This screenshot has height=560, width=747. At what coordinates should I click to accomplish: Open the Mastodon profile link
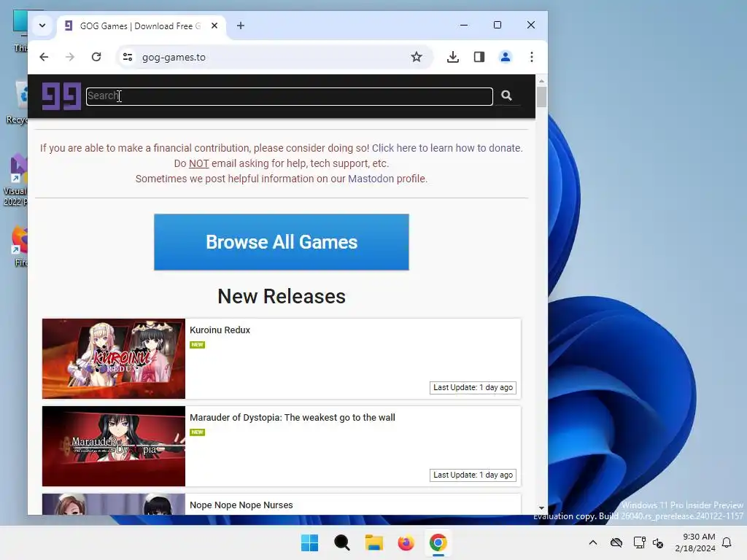tap(371, 179)
